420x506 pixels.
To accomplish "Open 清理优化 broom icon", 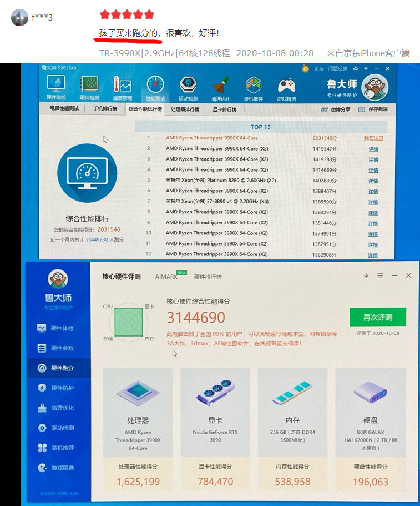I will [221, 89].
